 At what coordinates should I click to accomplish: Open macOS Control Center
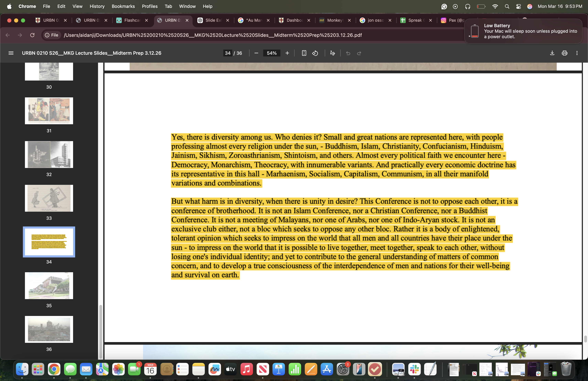[x=518, y=6]
